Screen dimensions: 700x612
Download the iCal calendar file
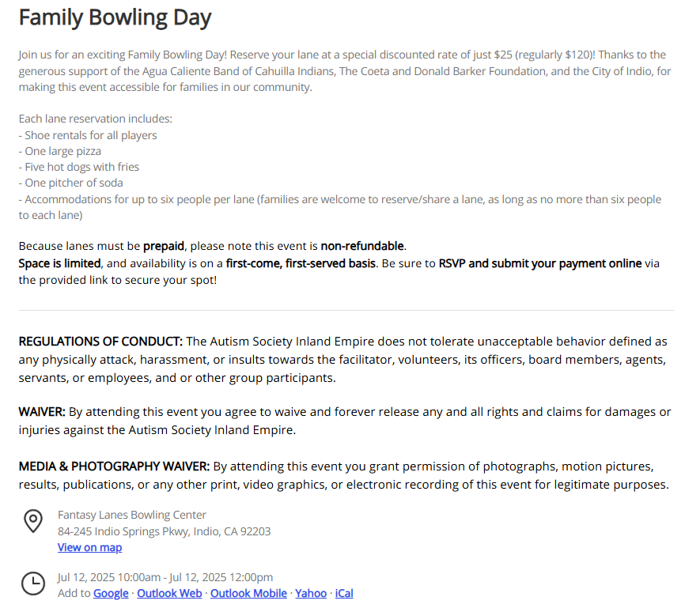pyautogui.click(x=344, y=593)
